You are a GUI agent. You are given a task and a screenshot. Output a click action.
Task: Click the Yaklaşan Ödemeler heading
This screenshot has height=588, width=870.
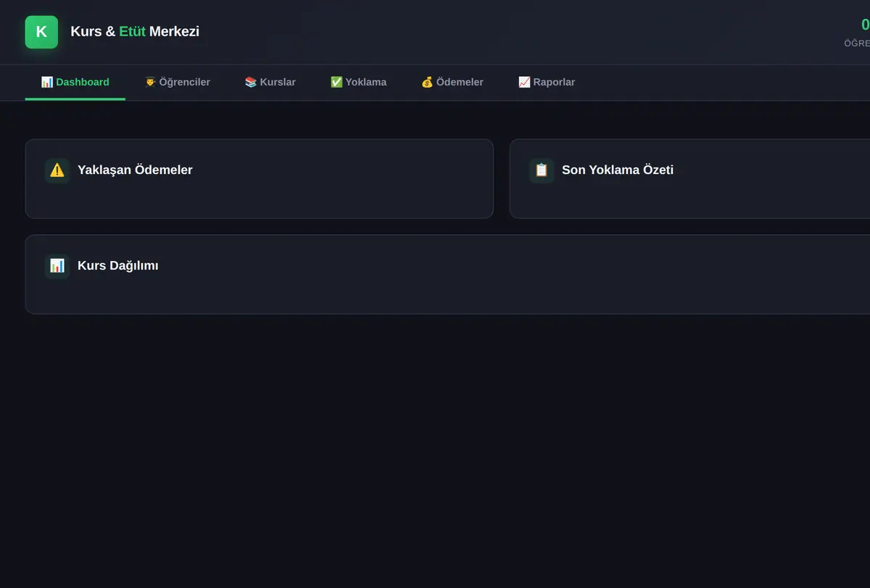pos(135,170)
